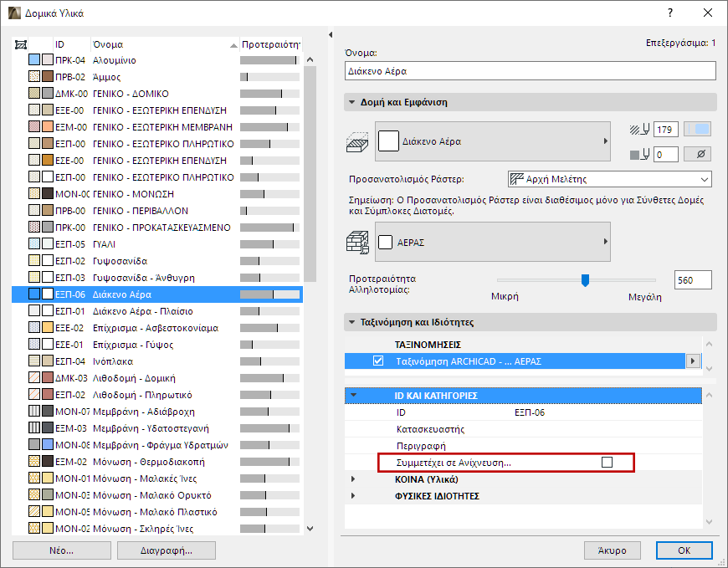The image size is (728, 568).
Task: Confirm changes with the OK button
Action: [684, 550]
